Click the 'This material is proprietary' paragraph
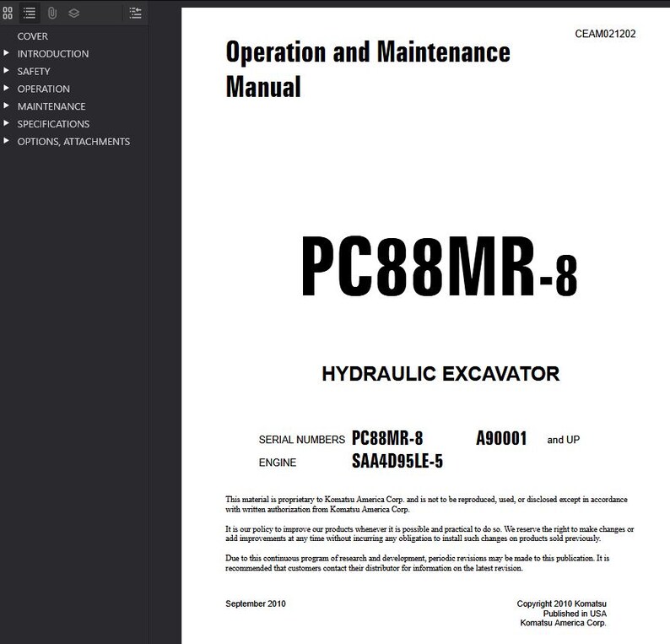670x644 pixels. (x=426, y=504)
